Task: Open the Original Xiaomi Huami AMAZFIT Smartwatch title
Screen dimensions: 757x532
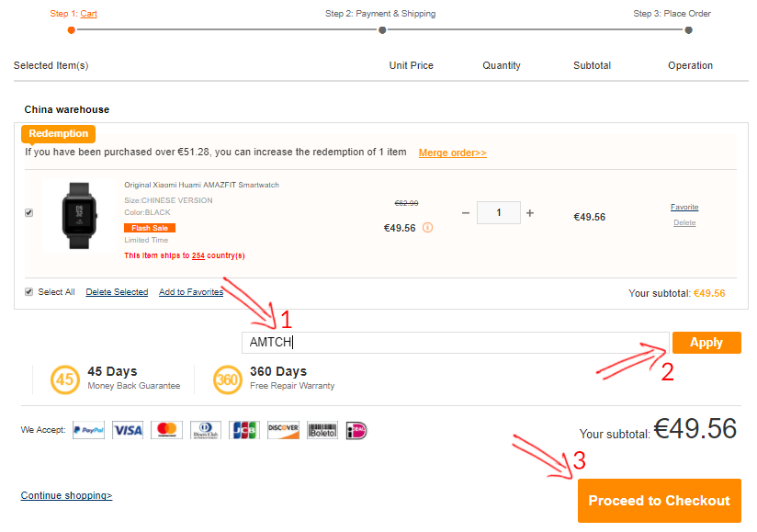Action: click(201, 185)
